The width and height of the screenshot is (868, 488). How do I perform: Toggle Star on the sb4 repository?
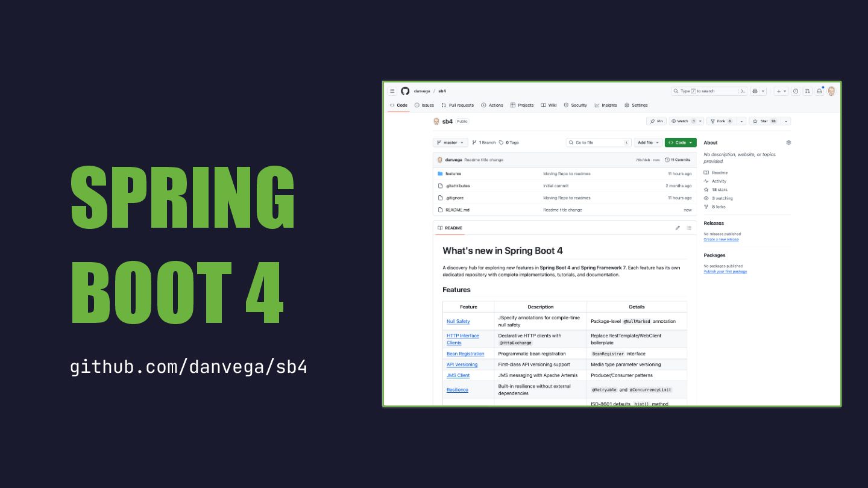(764, 121)
